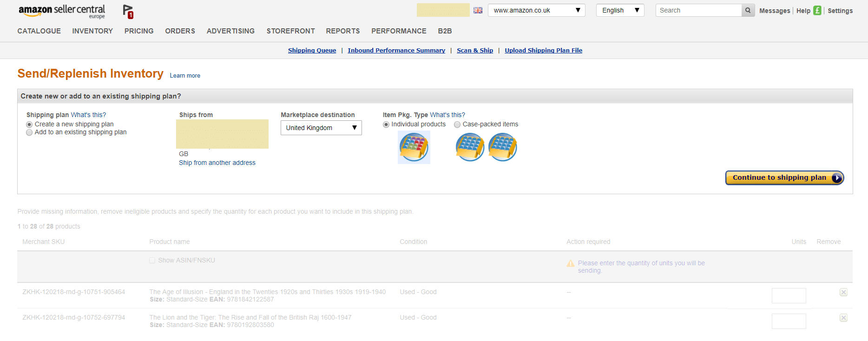Viewport: 868px width, 341px height.
Task: Open the REPORTS menu
Action: coord(343,31)
